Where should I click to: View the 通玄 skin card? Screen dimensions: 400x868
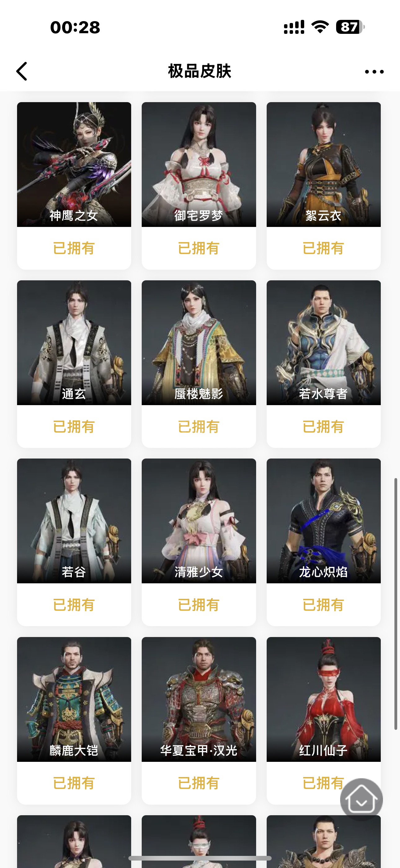click(x=74, y=364)
